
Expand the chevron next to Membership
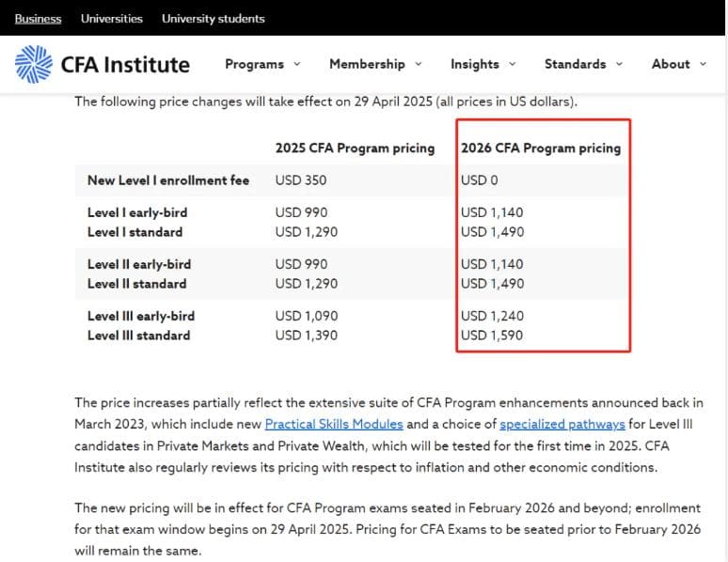pos(419,64)
